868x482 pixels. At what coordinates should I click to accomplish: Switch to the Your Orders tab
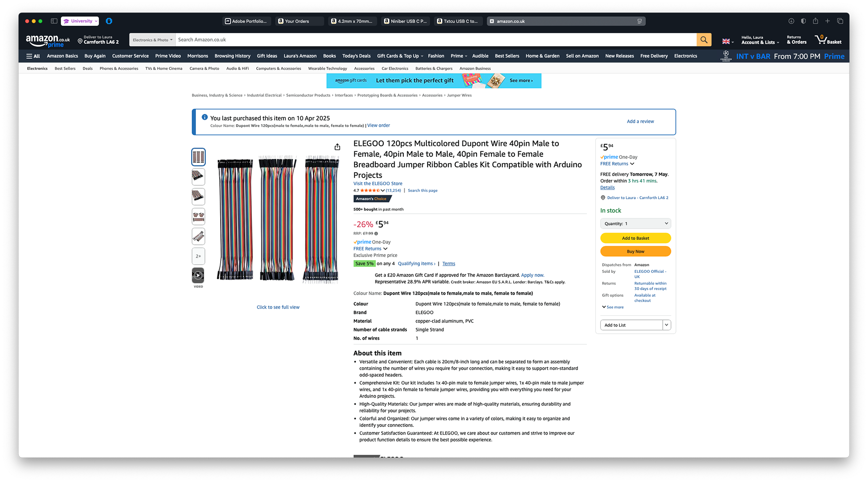point(299,21)
